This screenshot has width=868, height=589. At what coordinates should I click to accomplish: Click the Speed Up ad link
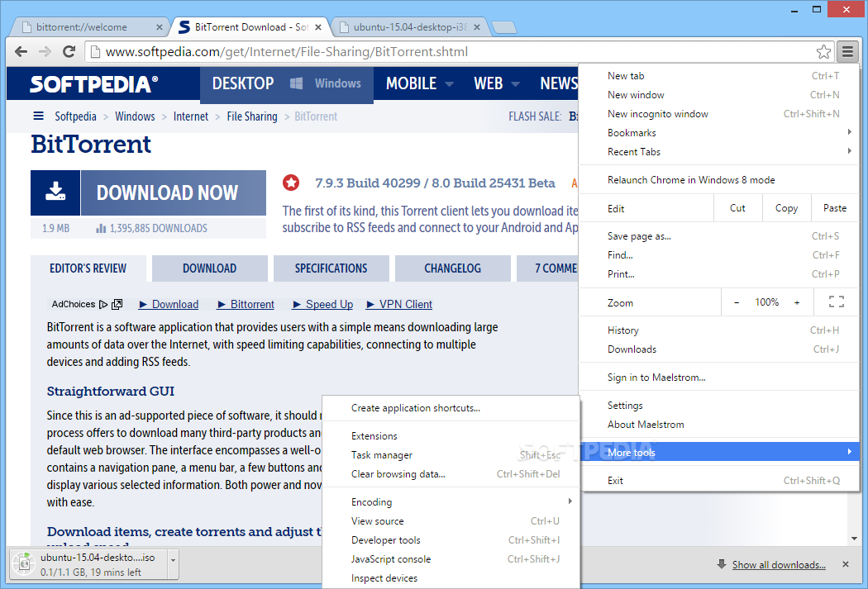pos(323,304)
